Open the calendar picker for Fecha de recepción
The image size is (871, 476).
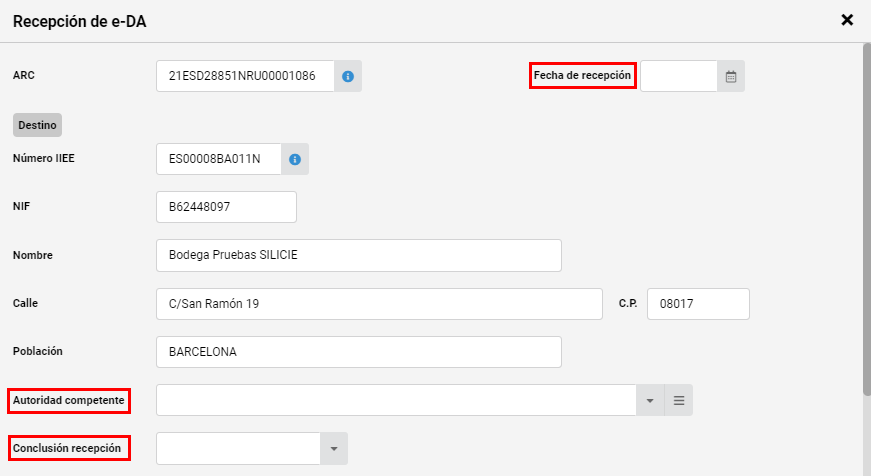(x=731, y=76)
